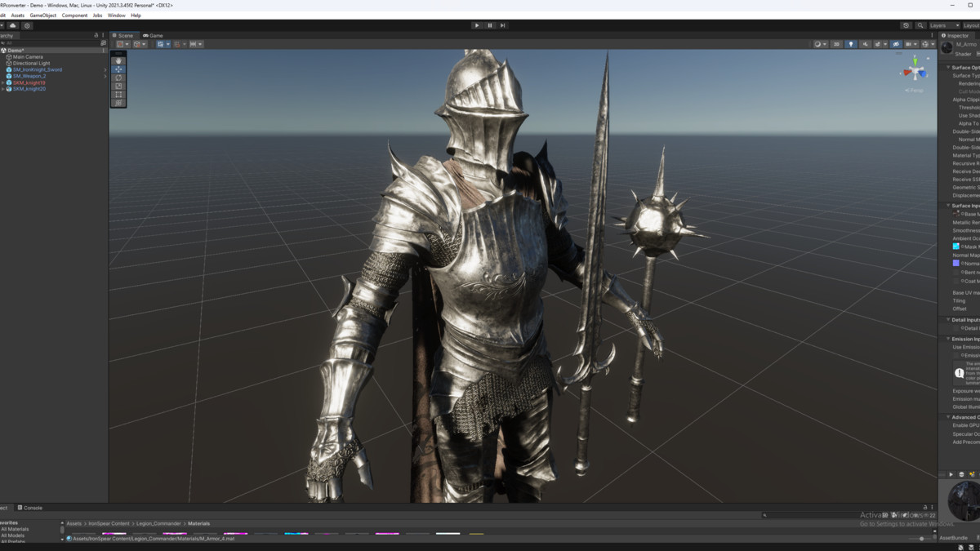Open the Component menu
Viewport: 980px width, 551px height.
[x=74, y=16]
